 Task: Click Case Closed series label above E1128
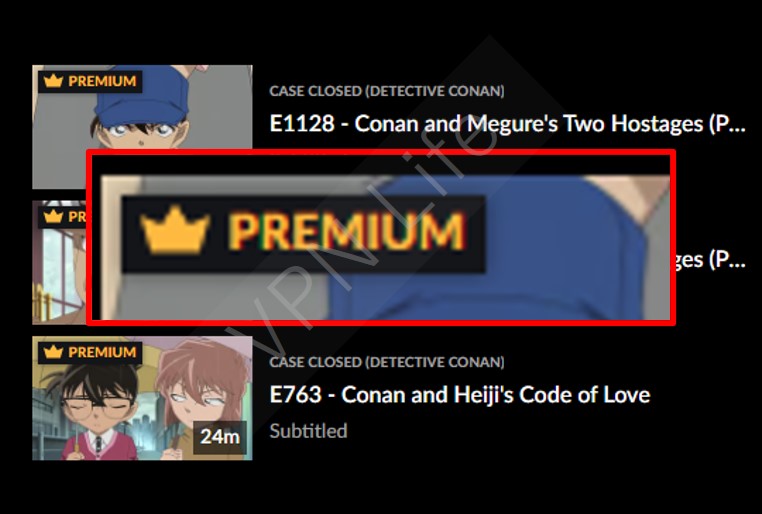coord(387,91)
